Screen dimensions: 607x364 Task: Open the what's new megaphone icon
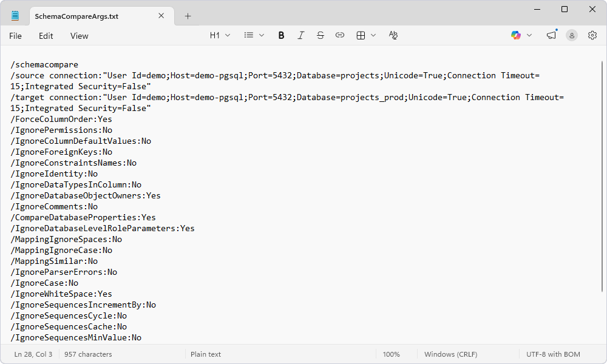pyautogui.click(x=551, y=35)
